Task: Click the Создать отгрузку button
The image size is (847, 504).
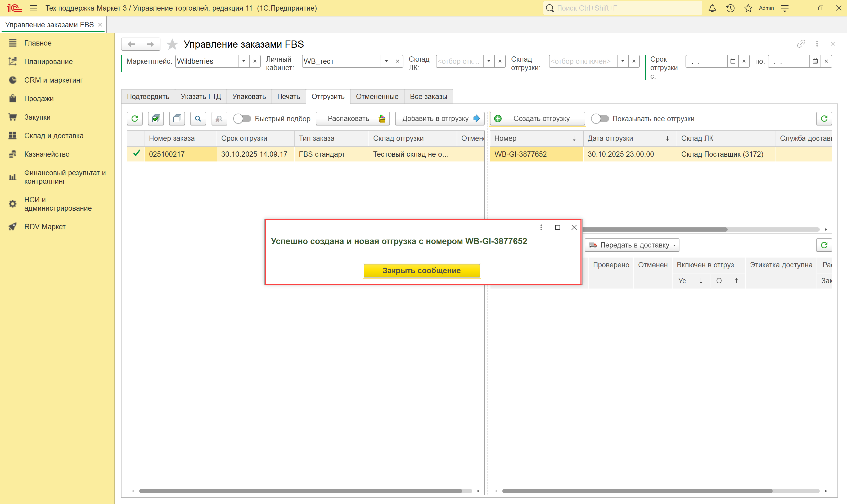Action: click(537, 119)
